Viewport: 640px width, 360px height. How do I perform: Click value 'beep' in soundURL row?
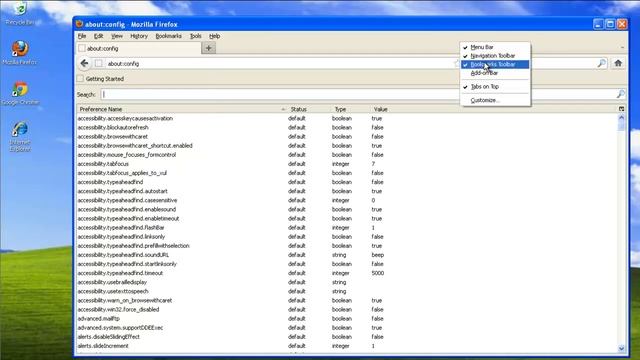point(378,255)
